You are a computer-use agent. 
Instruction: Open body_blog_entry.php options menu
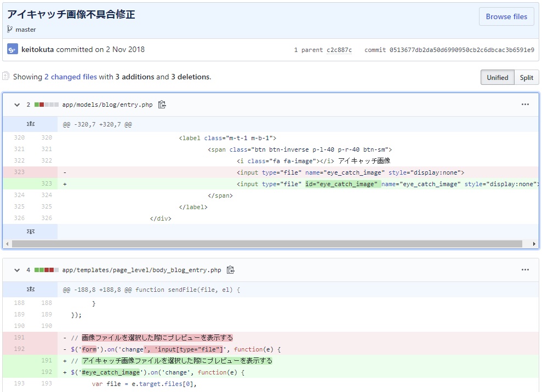coord(525,270)
